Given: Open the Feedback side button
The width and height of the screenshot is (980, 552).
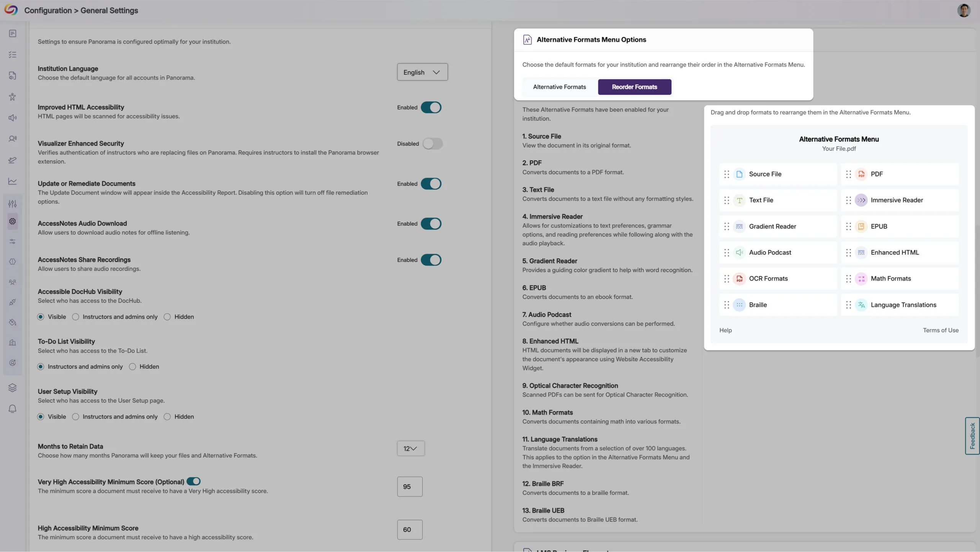Looking at the screenshot, I should tap(972, 436).
